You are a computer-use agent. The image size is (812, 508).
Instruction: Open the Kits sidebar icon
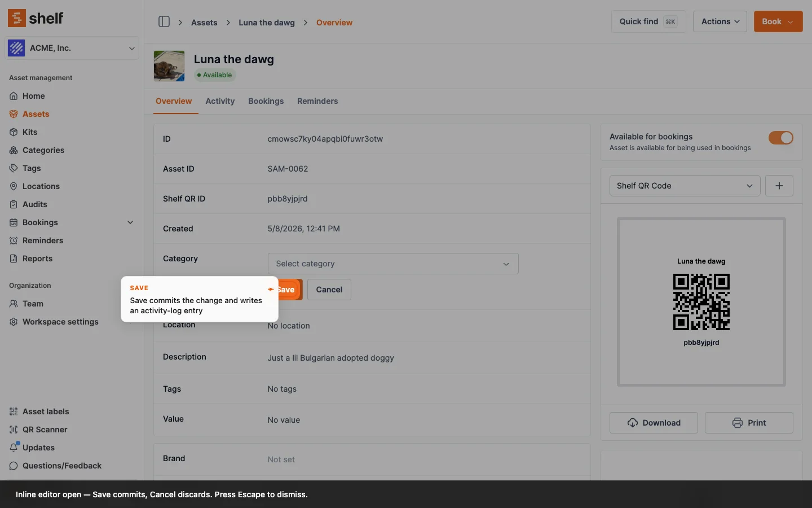14,132
